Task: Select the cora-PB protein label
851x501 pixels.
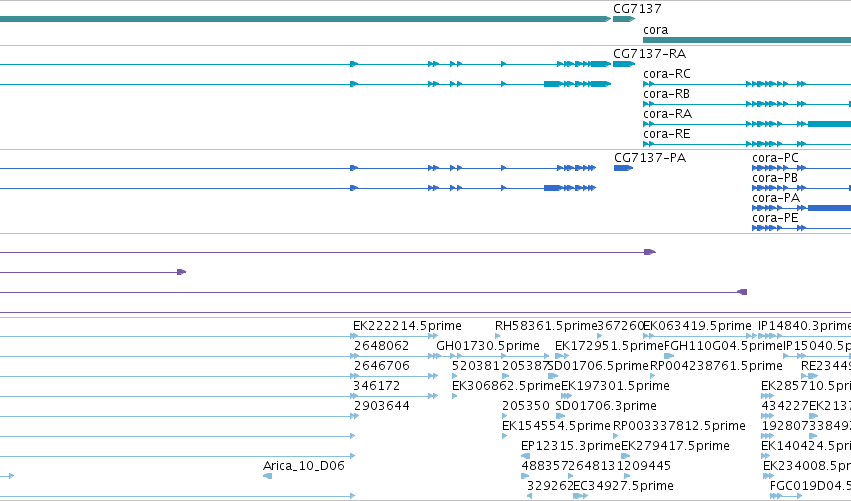Action: (x=775, y=178)
